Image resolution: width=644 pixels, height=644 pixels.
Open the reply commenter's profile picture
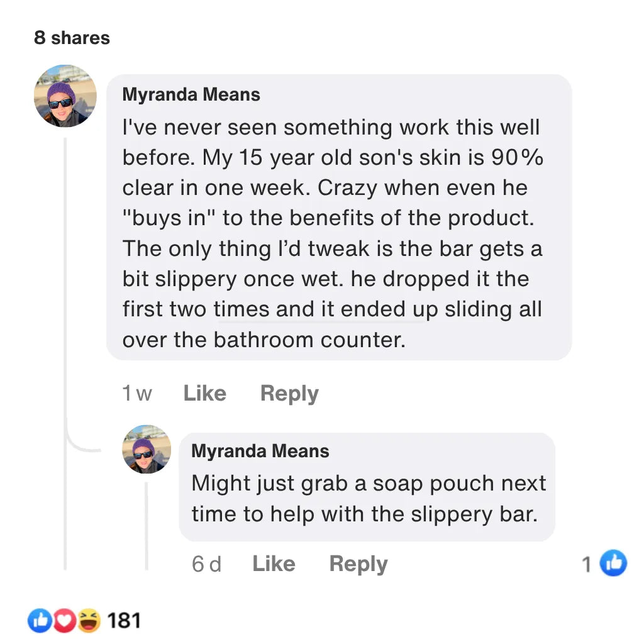[147, 449]
